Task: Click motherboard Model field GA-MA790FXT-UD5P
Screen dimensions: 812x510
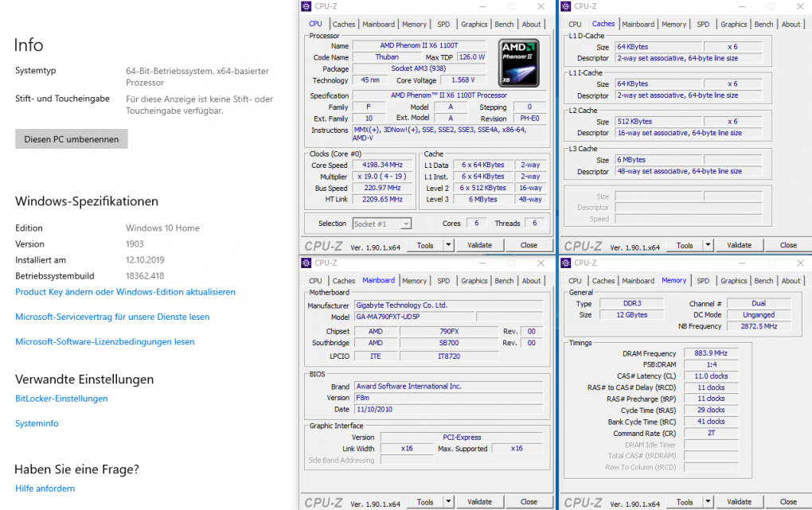Action: coord(414,317)
